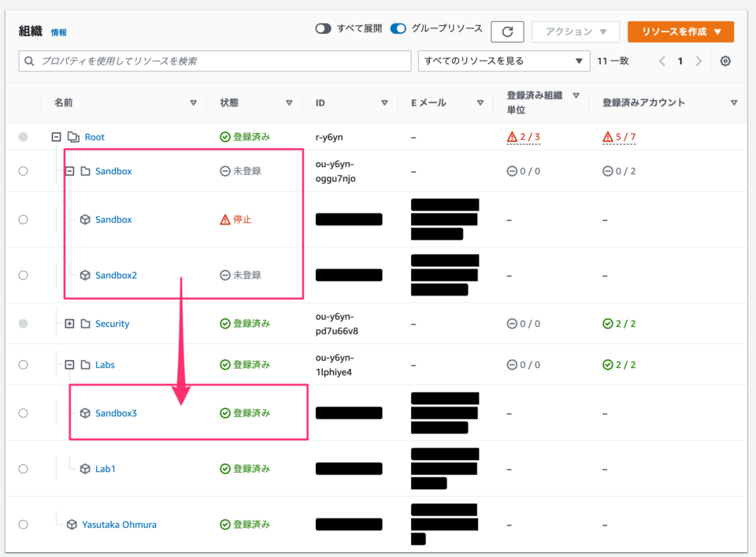Screen dimensions: 756x557
Task: Click the Root folder icon
Action: pos(75,136)
